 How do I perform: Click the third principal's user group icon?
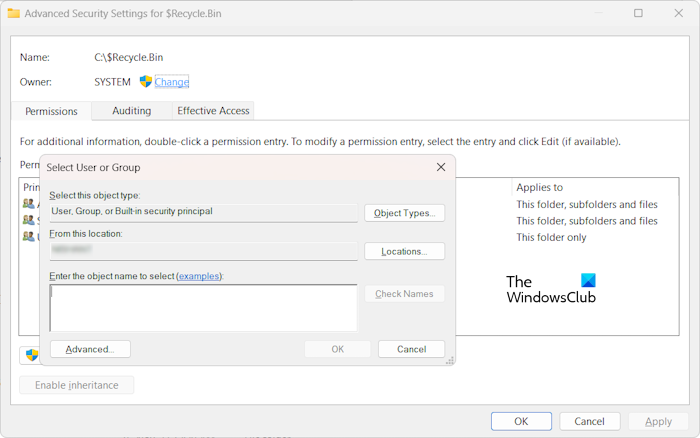tap(28, 237)
